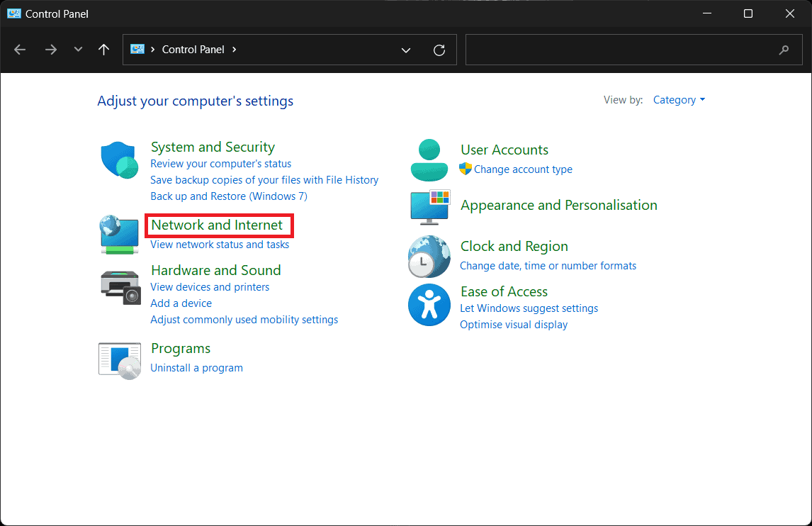
Task: Open the Network and Internet link
Action: [x=217, y=225]
